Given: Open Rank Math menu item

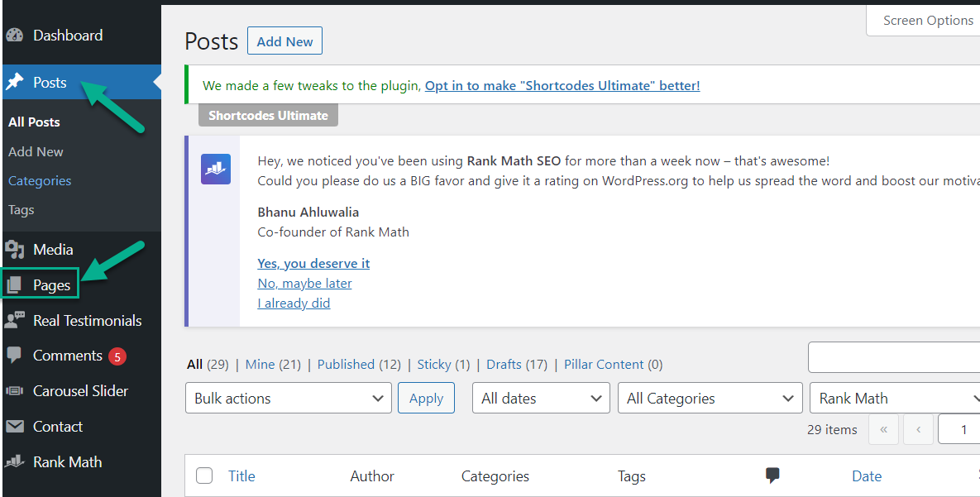Looking at the screenshot, I should pyautogui.click(x=68, y=462).
